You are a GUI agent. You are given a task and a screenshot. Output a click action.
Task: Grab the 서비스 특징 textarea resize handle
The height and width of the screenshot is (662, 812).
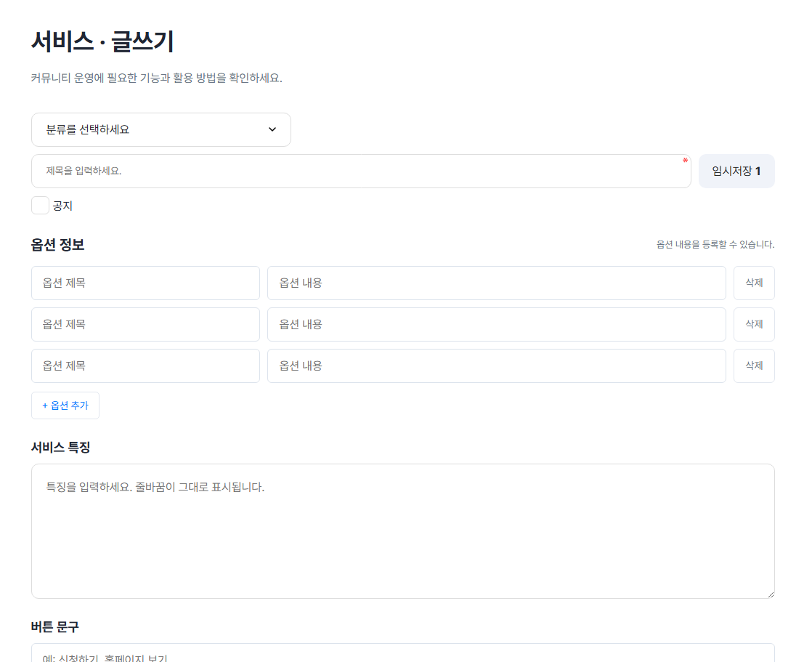tap(771, 594)
